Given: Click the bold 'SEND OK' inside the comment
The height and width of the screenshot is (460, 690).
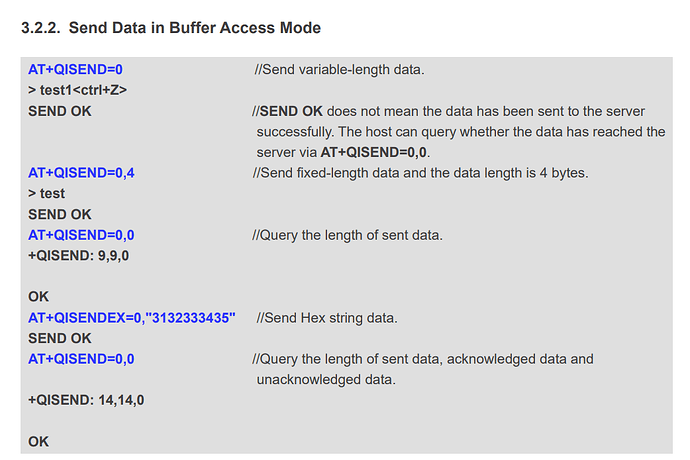Looking at the screenshot, I should [x=291, y=111].
